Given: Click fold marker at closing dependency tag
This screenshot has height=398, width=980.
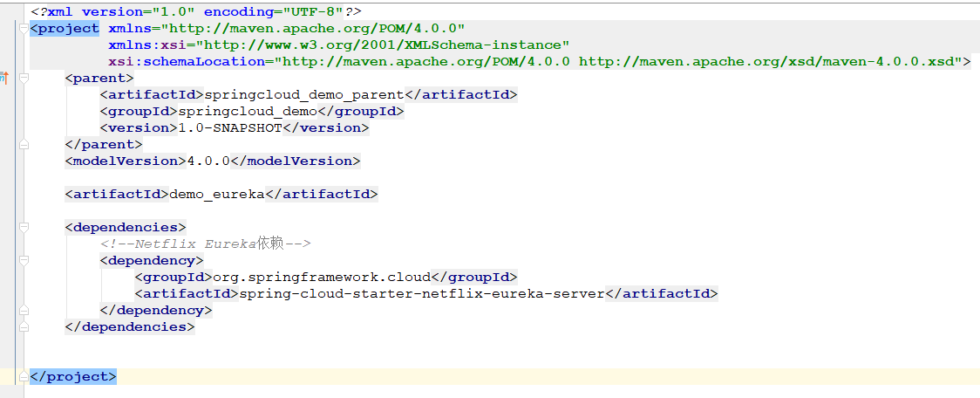Looking at the screenshot, I should coord(24,311).
